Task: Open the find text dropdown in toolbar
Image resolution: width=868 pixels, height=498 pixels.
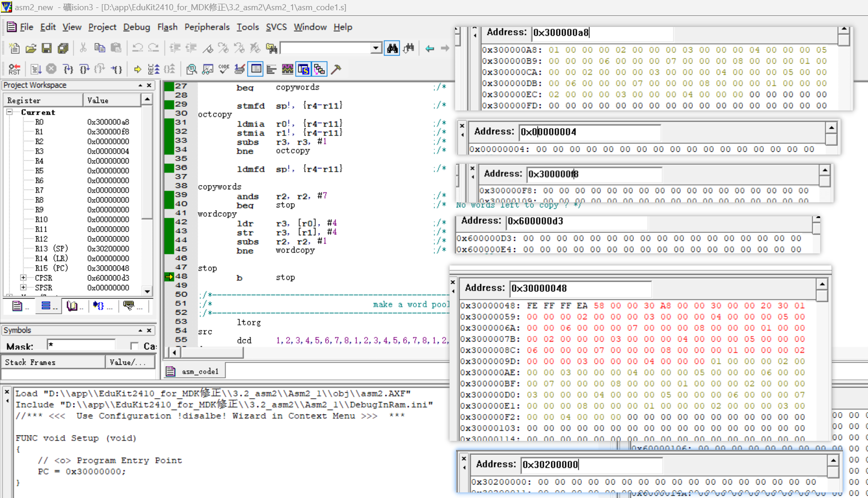Action: 375,48
